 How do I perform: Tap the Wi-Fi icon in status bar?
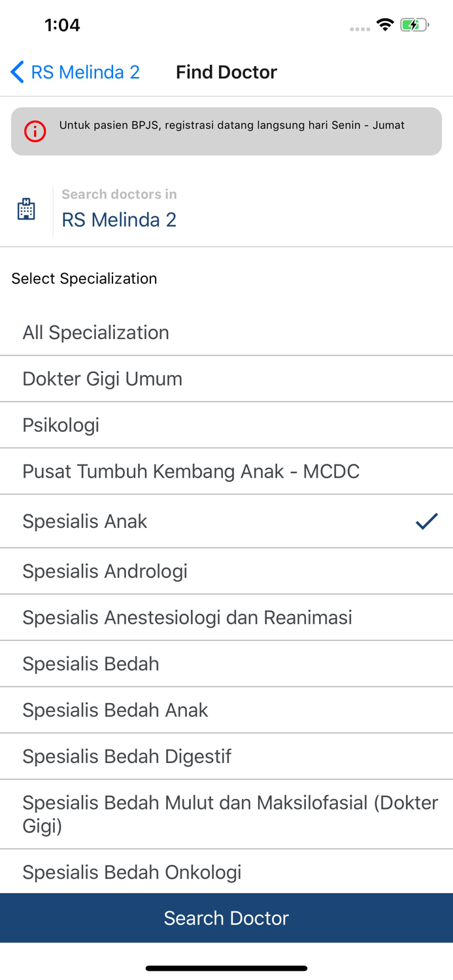point(385,24)
